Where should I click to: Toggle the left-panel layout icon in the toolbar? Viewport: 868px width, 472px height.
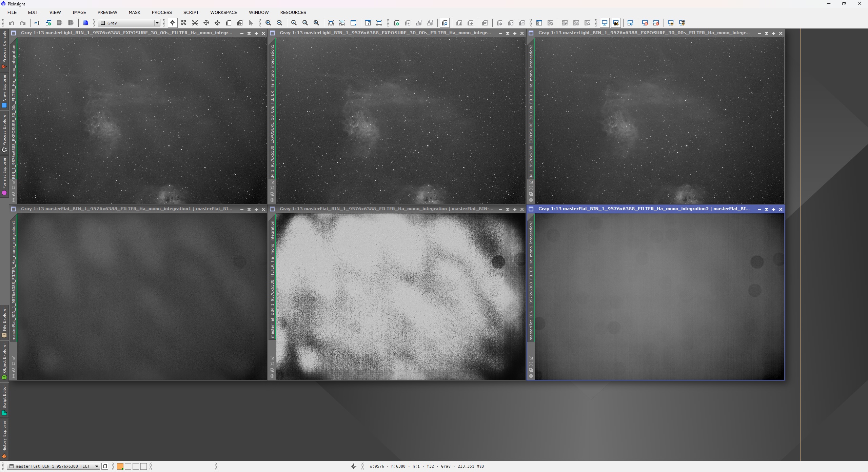(x=539, y=23)
